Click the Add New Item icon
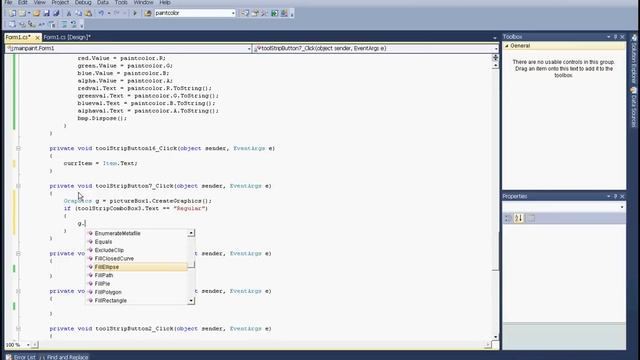Viewport: 640px width, 360px height. pos(22,13)
